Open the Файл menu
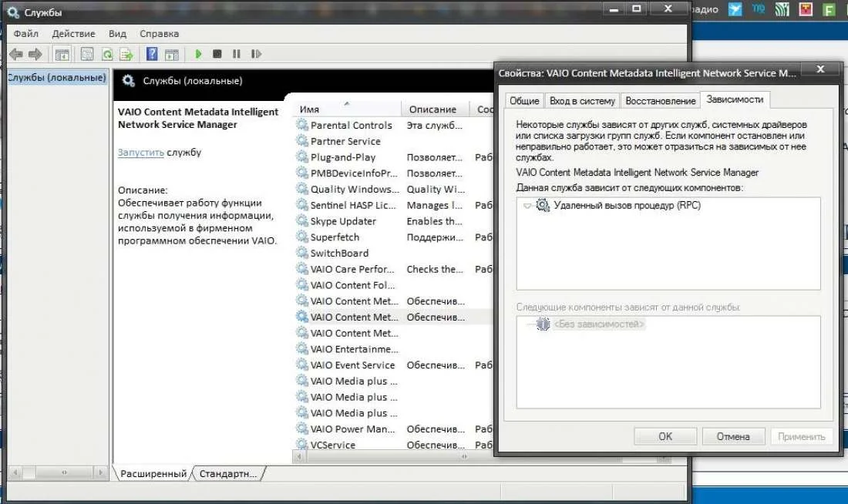 (x=26, y=34)
